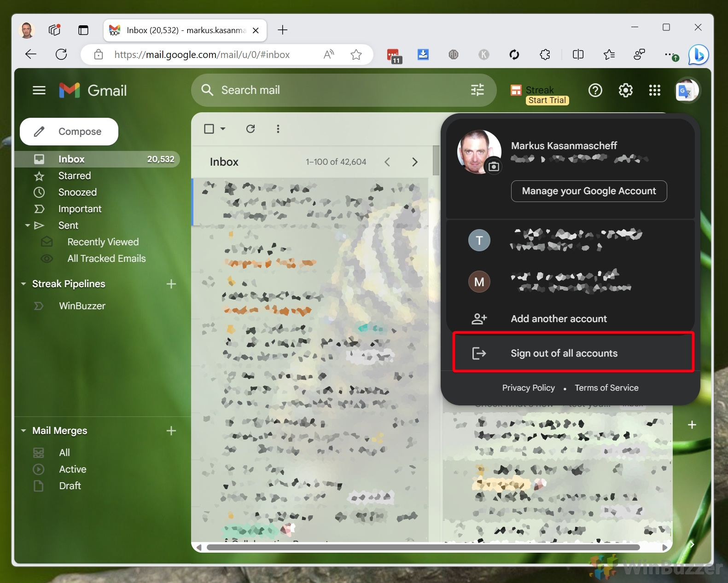Open the Read aloud icon in address bar
The image size is (728, 583).
[329, 55]
